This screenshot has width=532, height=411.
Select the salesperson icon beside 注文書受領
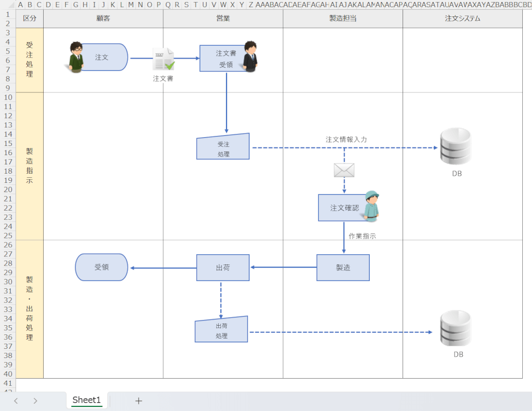250,57
